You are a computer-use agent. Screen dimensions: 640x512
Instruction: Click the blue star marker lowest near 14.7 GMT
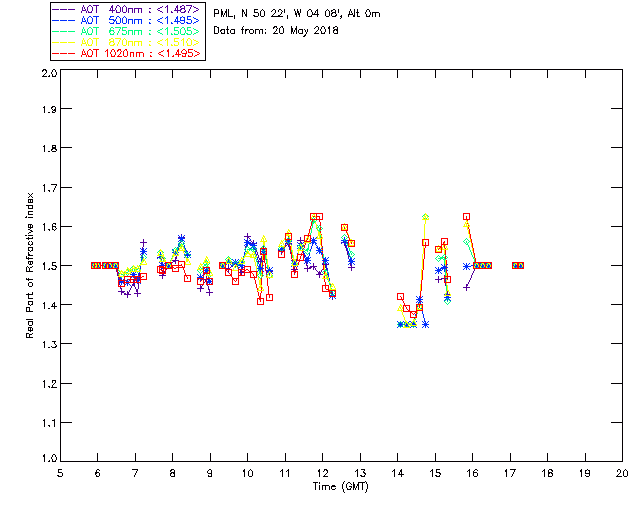[x=425, y=325]
